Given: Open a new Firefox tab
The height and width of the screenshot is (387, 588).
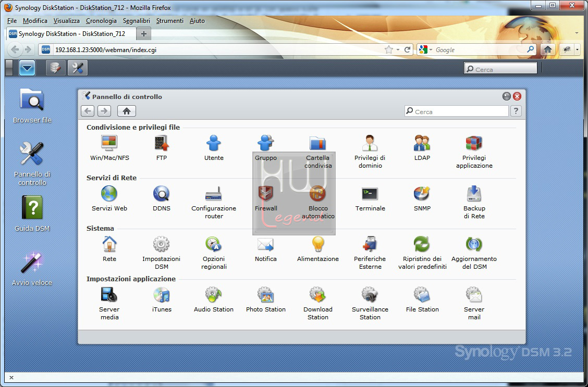Looking at the screenshot, I should 144,34.
